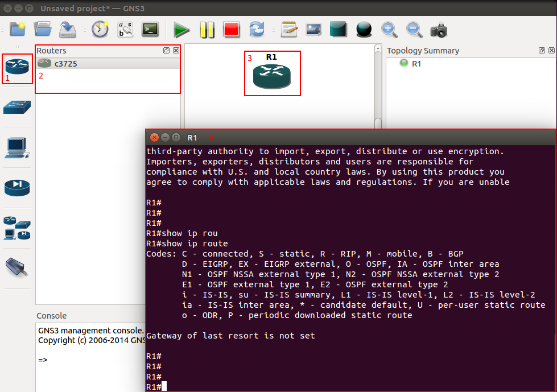Close the Routers panel
Viewport: 557px width, 392px height.
coord(176,51)
